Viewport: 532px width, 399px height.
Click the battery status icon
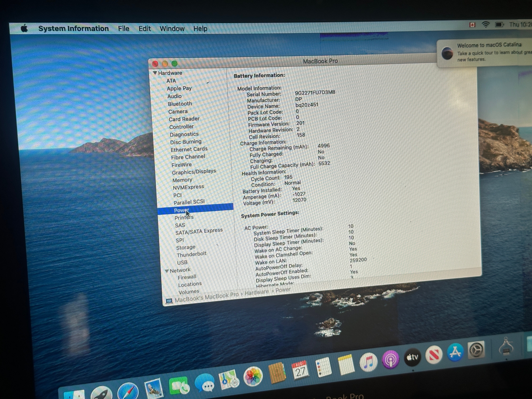(499, 25)
